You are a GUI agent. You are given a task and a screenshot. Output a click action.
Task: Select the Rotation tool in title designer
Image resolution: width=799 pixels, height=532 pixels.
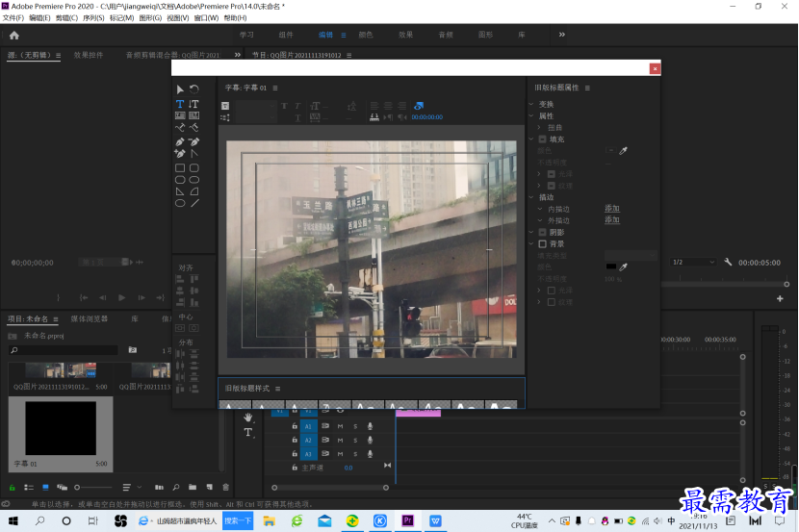194,89
